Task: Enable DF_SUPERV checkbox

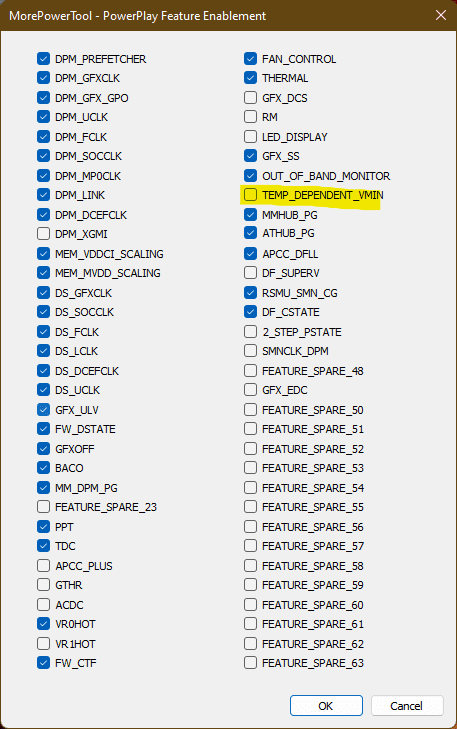Action: [250, 273]
